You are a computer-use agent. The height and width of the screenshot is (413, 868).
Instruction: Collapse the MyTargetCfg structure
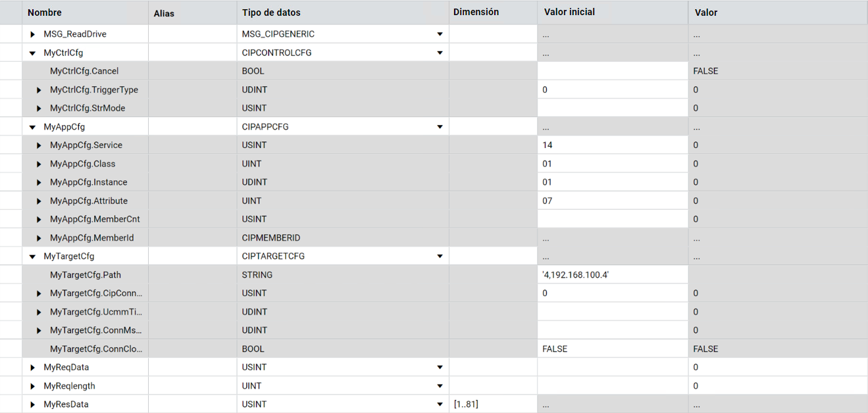point(32,256)
